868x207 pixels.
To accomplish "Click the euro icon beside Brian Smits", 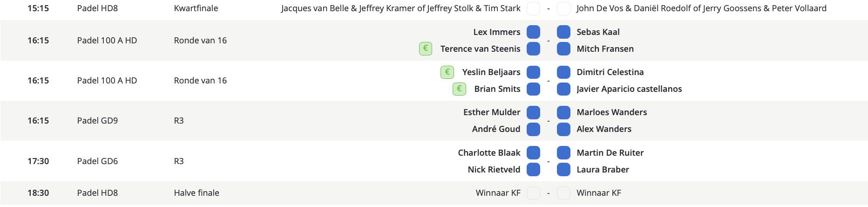I will [459, 89].
